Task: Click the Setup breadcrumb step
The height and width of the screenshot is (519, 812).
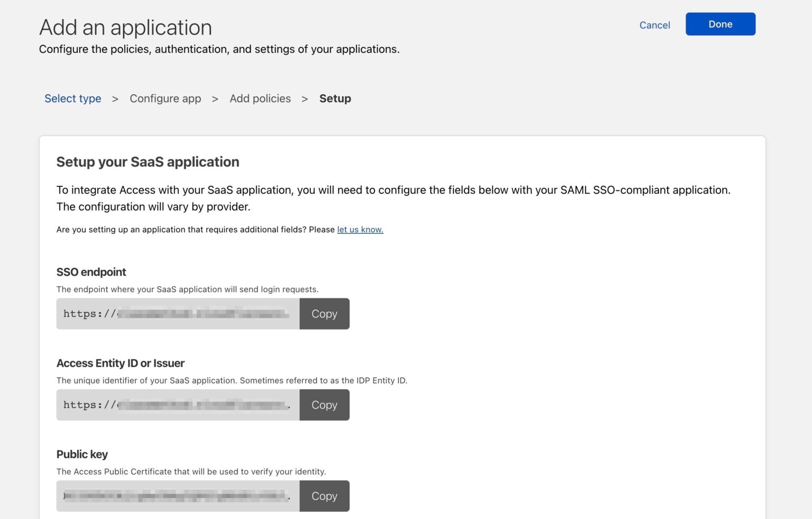Action: [335, 98]
